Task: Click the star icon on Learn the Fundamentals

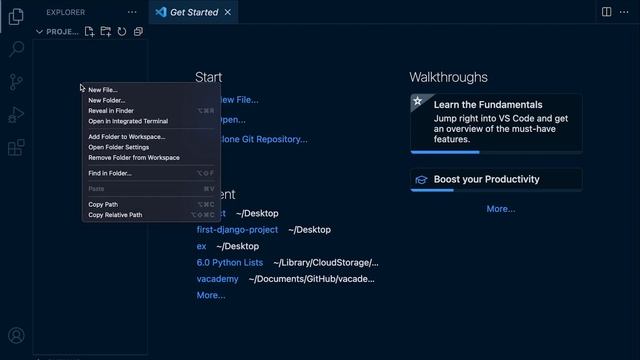Action: [418, 101]
